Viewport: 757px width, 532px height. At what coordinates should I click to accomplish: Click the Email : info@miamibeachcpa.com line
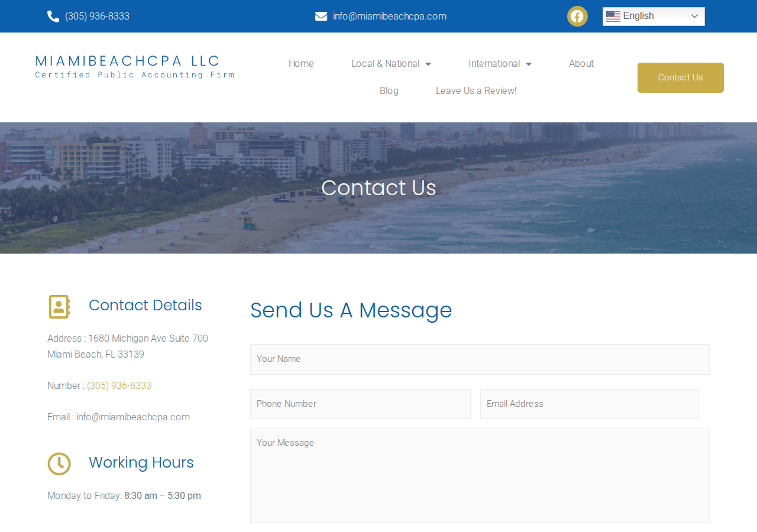point(118,417)
